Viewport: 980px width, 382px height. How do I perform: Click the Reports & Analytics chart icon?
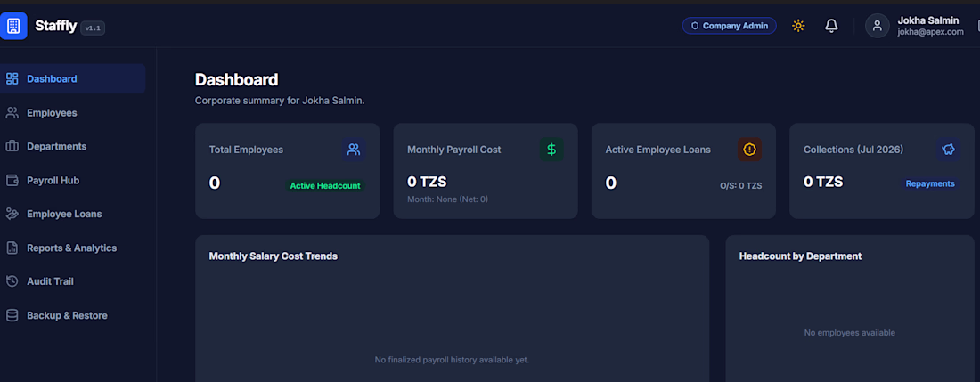pos(12,248)
